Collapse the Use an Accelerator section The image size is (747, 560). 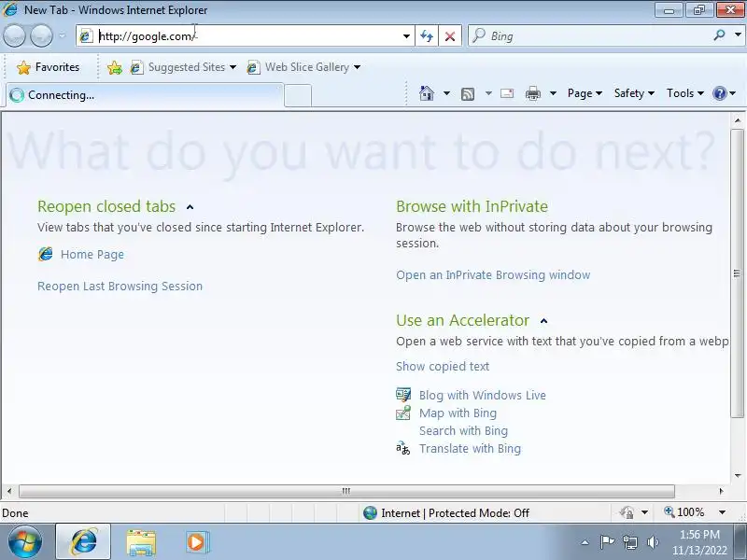point(543,321)
